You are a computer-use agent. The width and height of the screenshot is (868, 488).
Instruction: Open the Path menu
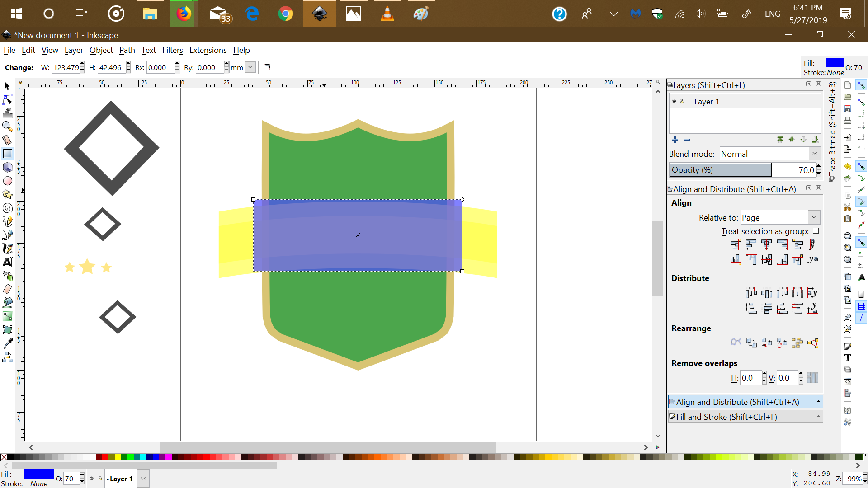click(x=127, y=50)
